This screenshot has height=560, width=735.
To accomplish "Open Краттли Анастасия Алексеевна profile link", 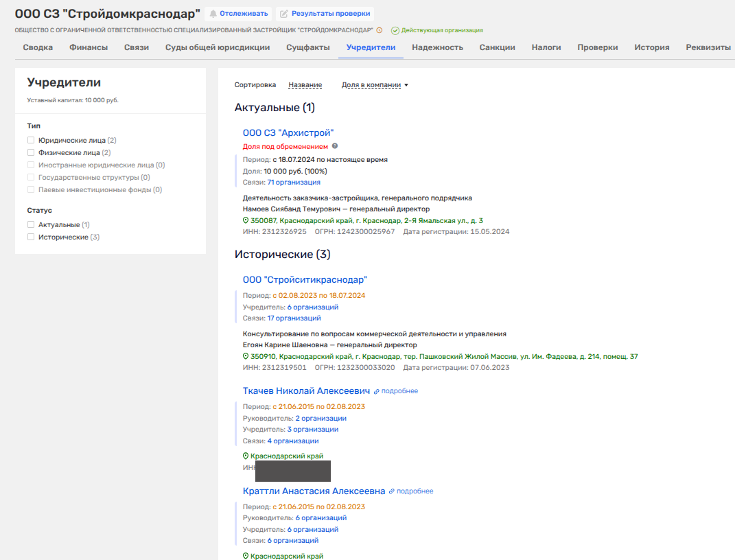I will tap(314, 491).
